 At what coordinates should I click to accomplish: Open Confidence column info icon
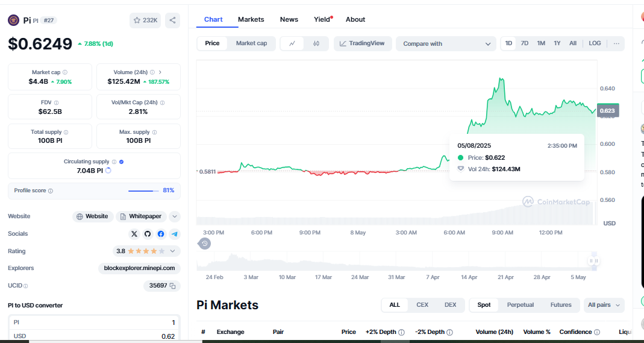(x=597, y=332)
